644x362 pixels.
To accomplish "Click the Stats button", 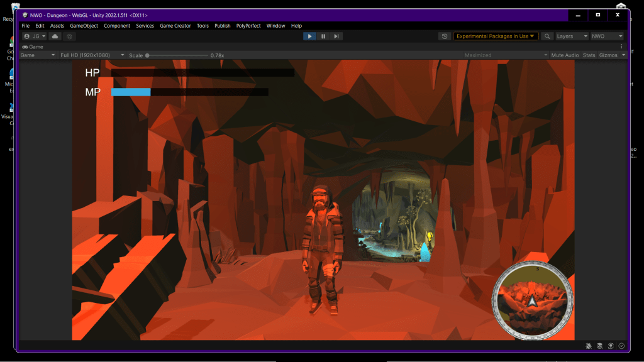I will coord(589,55).
